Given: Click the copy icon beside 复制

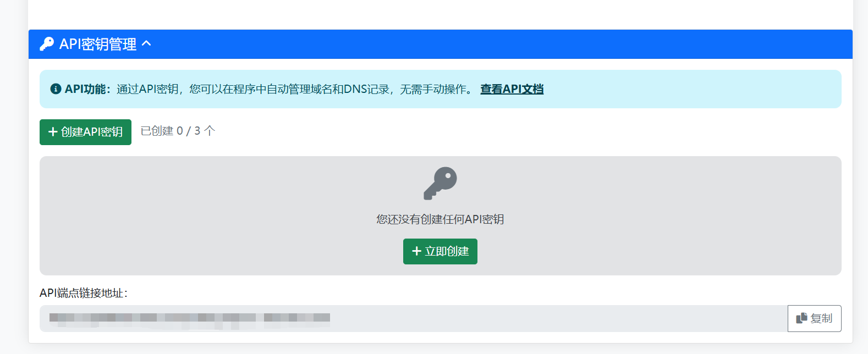Looking at the screenshot, I should (801, 318).
